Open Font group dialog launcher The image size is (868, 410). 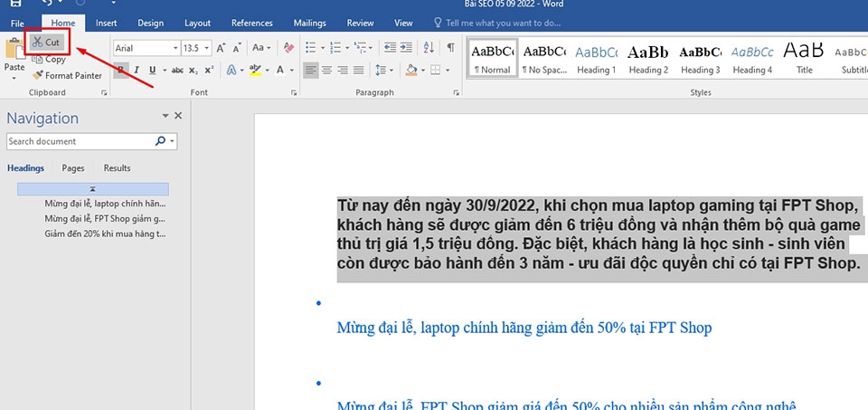click(x=293, y=93)
